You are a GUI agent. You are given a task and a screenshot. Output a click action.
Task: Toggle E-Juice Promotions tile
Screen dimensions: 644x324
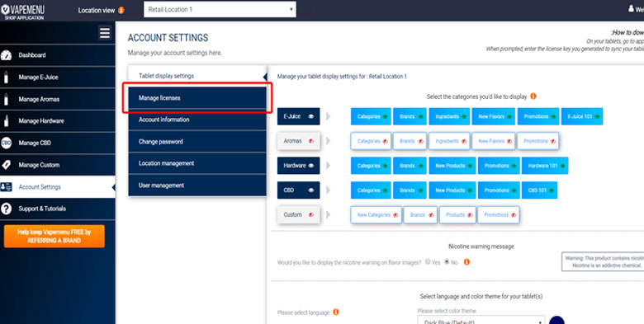pyautogui.click(x=538, y=116)
